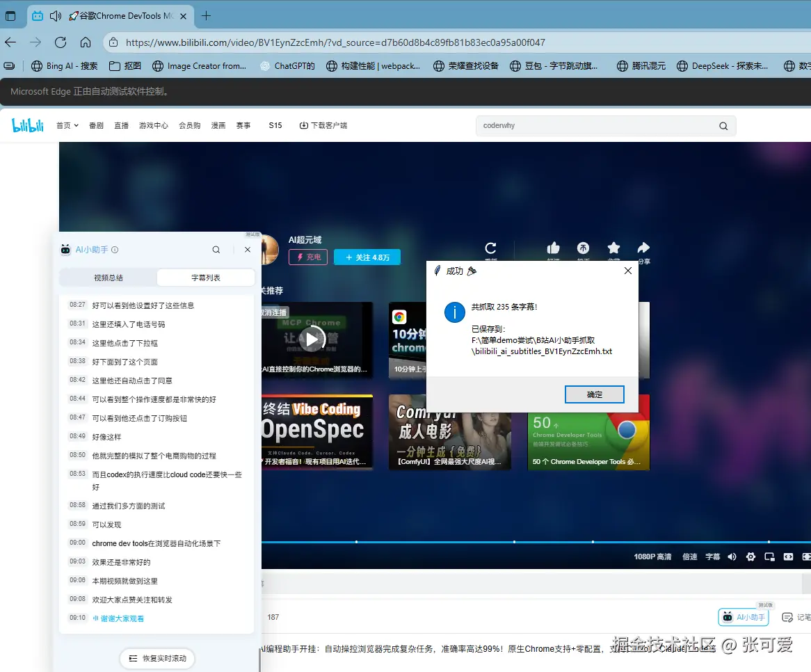Favorite the video with the star icon
811x672 pixels.
[x=613, y=248]
